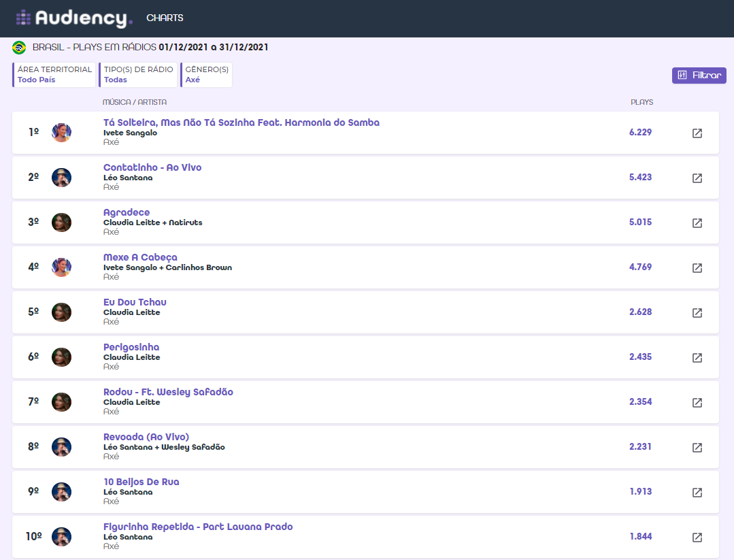Click play count 5.015

click(640, 222)
